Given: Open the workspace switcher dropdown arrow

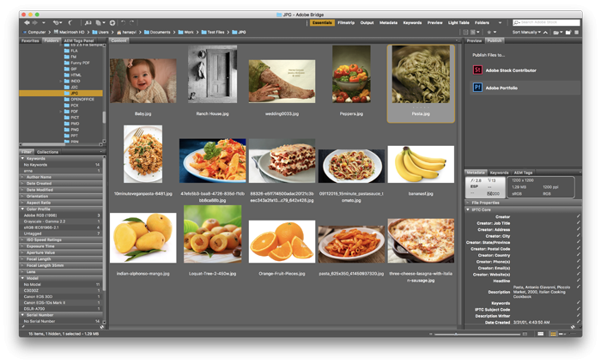Looking at the screenshot, I should point(500,22).
